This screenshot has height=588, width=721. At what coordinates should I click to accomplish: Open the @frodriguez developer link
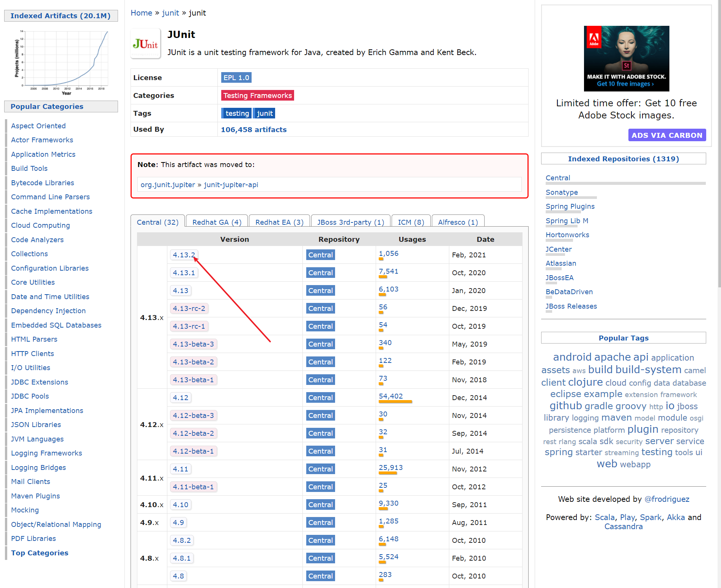click(667, 499)
